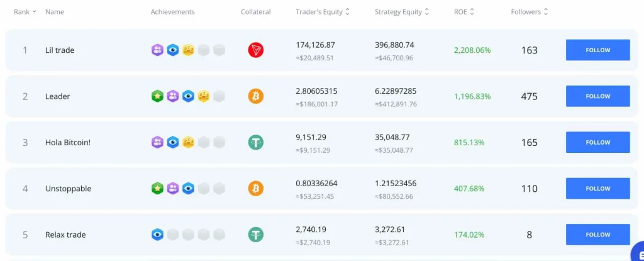
Task: Click the green star achievement badge for Leader
Action: (x=157, y=96)
